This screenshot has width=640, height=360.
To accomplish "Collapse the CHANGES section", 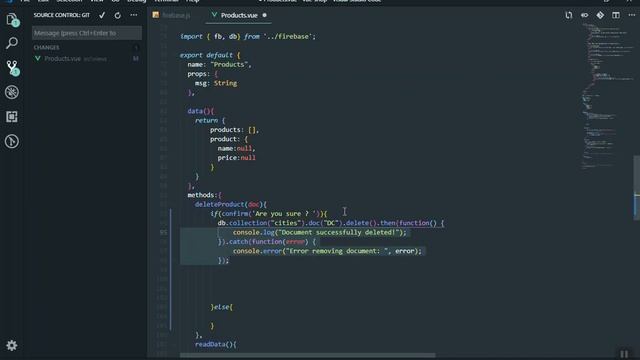I will [x=46, y=48].
